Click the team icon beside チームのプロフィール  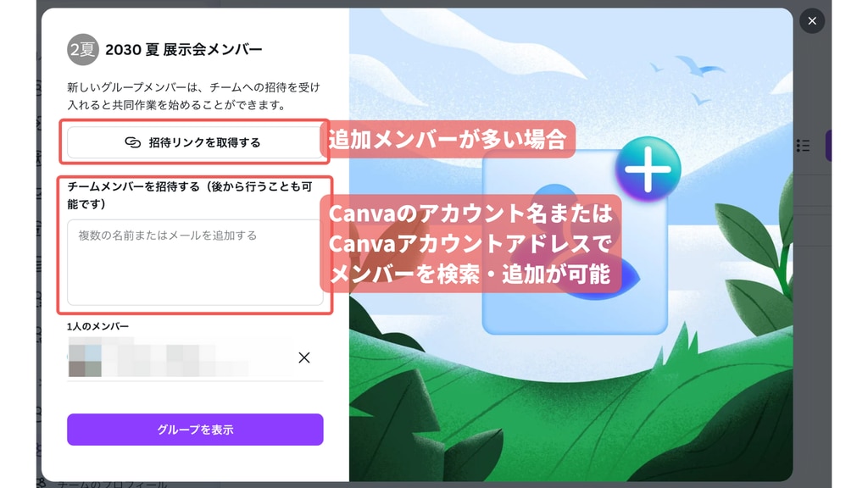point(41,484)
